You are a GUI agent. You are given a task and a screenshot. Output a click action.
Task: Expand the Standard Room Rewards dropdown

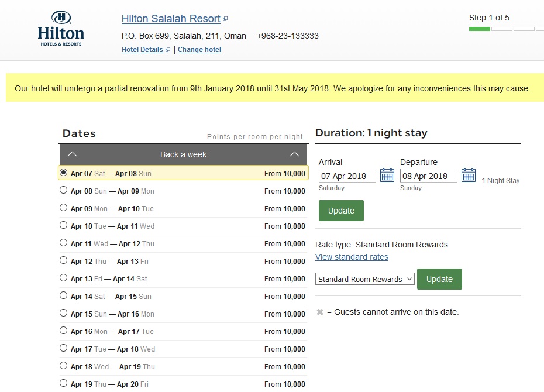365,279
